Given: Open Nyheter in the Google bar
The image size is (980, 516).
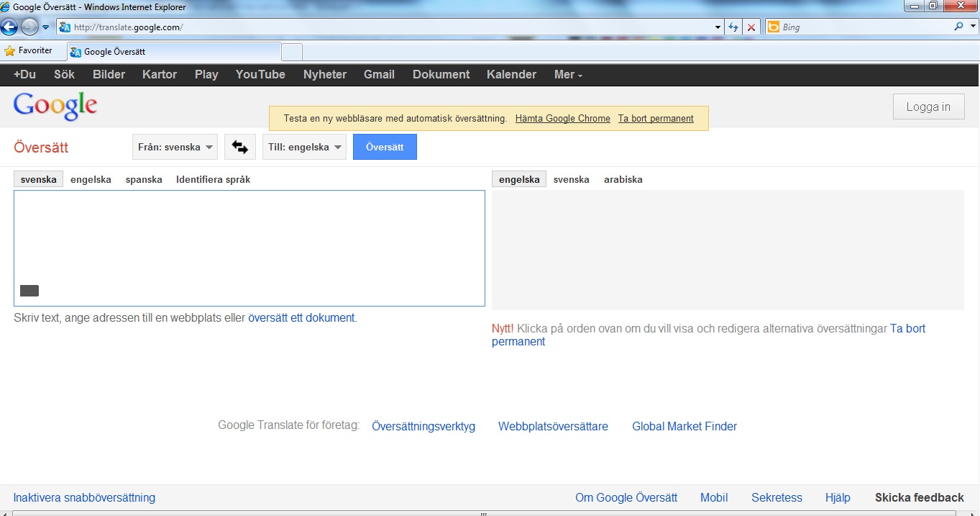Looking at the screenshot, I should point(325,74).
